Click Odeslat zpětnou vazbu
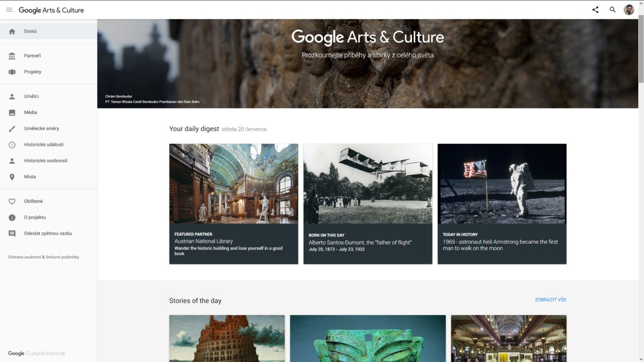The width and height of the screenshot is (644, 362). [48, 233]
